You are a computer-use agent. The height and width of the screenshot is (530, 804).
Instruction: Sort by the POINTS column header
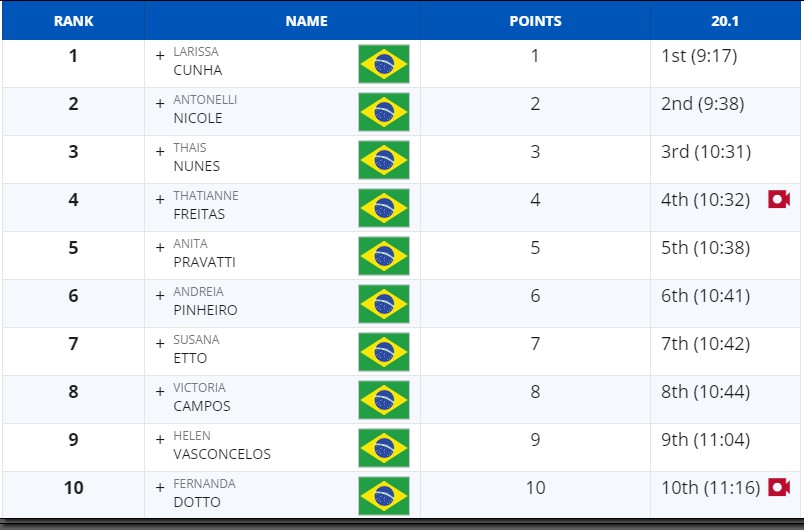535,21
